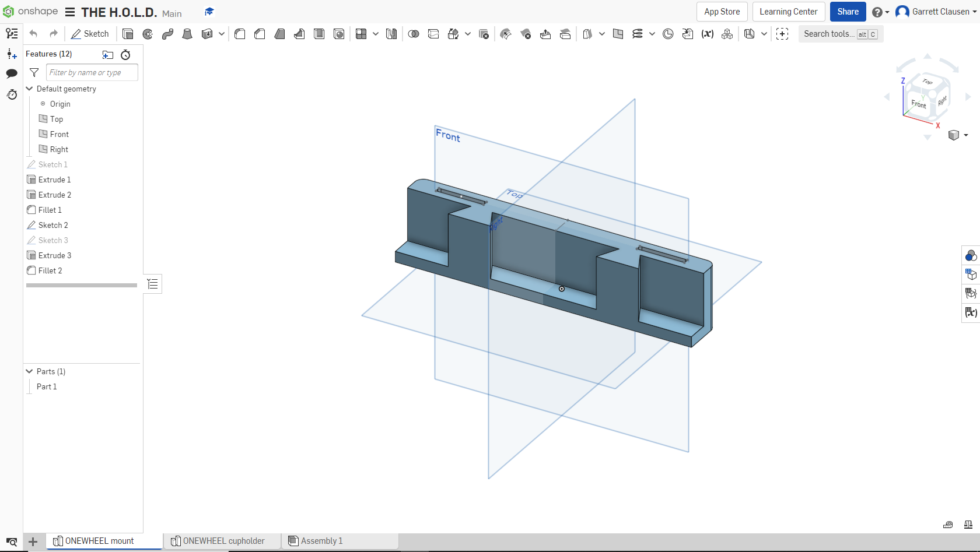Select the Transform tool

pyautogui.click(x=453, y=34)
